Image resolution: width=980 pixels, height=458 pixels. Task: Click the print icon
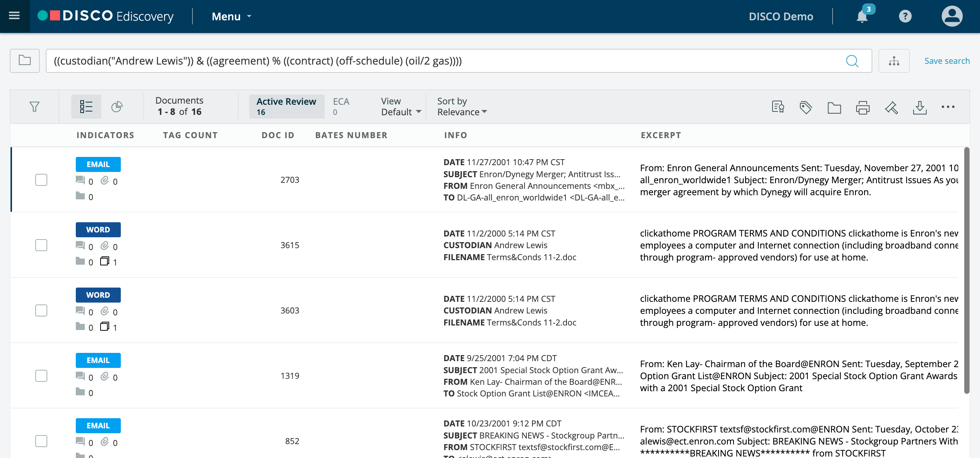coord(863,107)
